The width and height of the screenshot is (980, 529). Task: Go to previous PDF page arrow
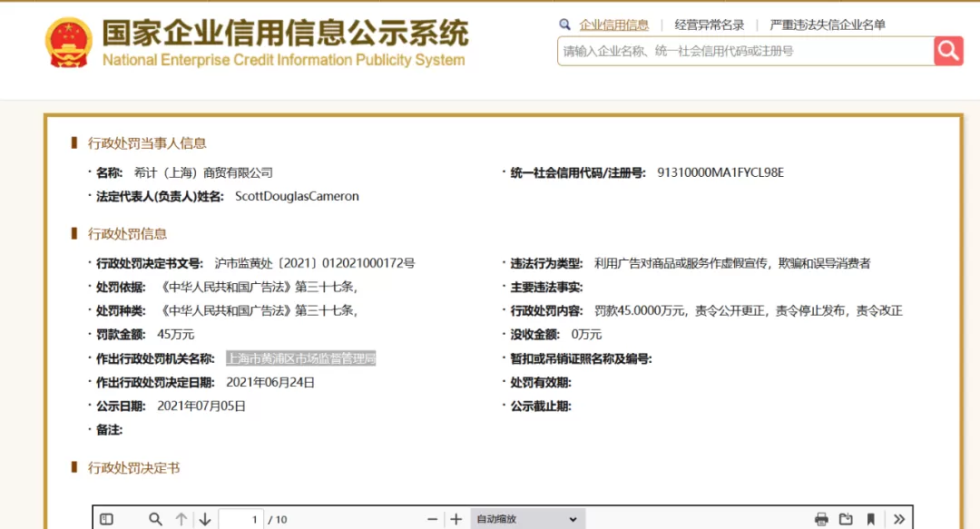(x=181, y=519)
